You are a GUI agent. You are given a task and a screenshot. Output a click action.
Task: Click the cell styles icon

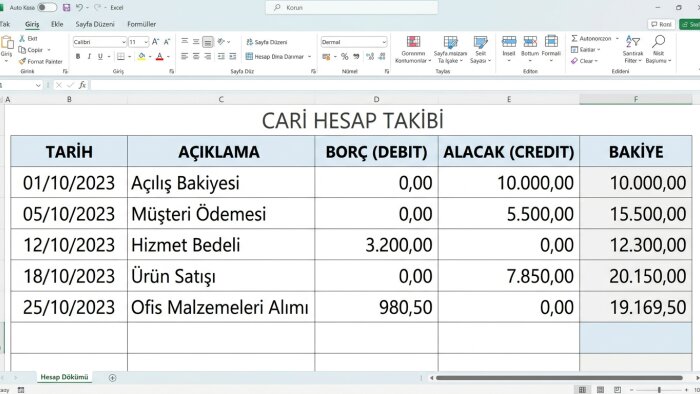(x=480, y=42)
